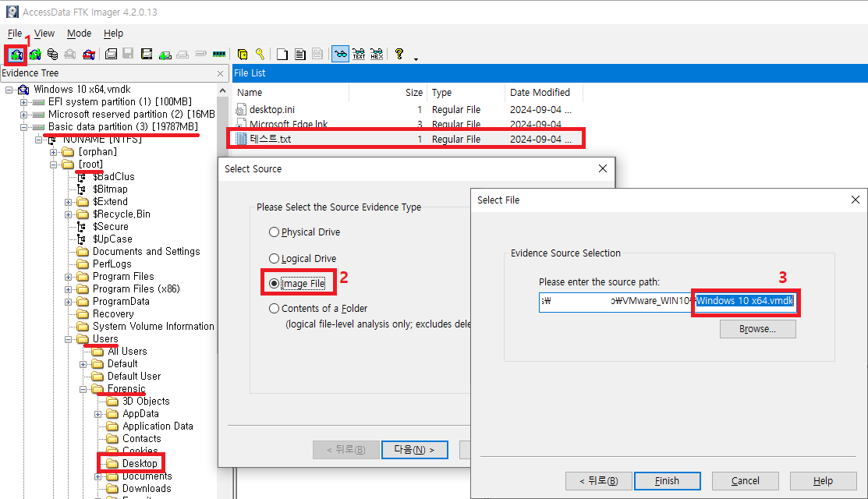Choose the Contents of a Folder option
Screen dimensions: 868x499
(x=274, y=309)
